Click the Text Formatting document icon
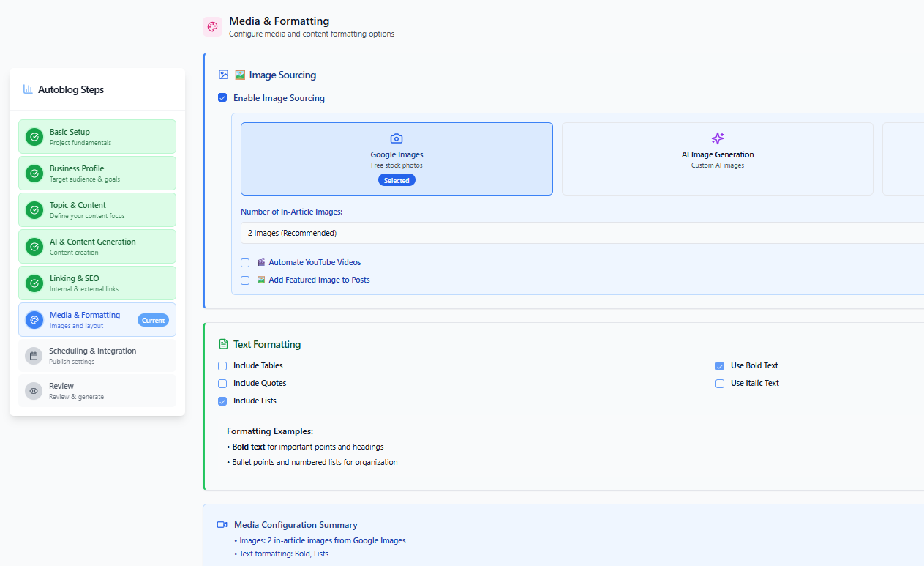 click(224, 344)
